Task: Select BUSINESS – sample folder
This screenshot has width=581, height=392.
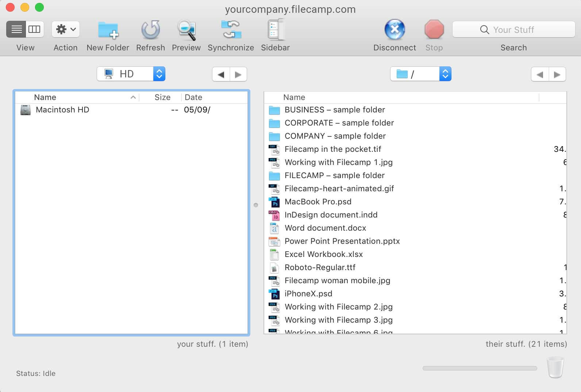Action: click(334, 110)
